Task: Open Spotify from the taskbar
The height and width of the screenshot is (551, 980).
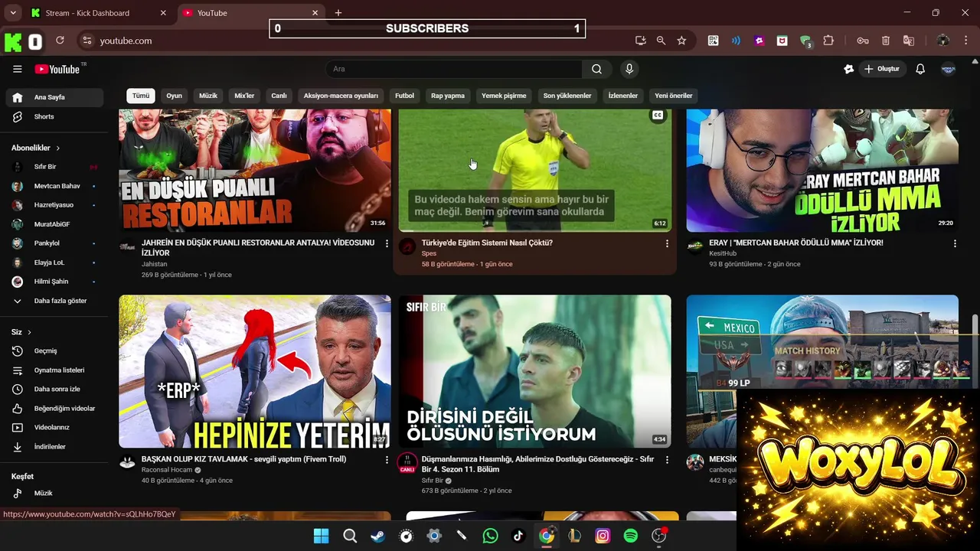Action: point(631,536)
